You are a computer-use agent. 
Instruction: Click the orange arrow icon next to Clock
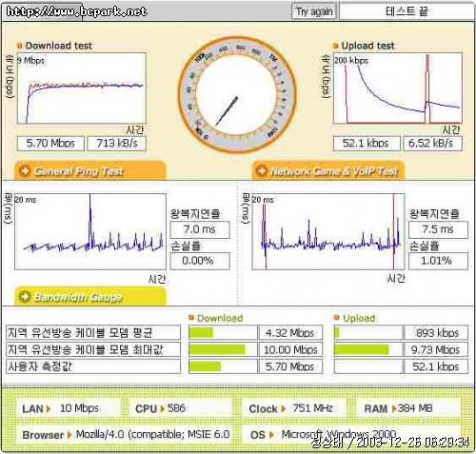283,408
